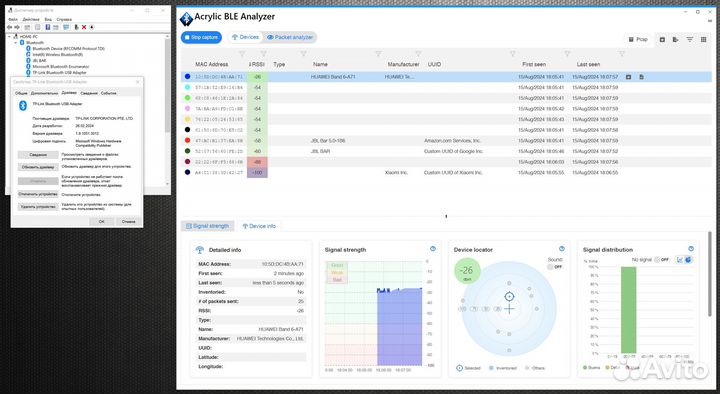
Task: Click the funnel filter above the Name column
Action: click(378, 54)
